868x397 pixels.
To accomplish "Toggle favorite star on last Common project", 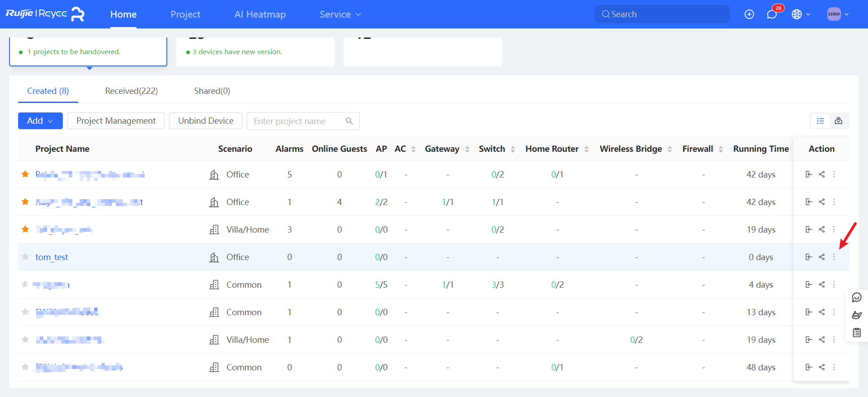I will click(x=25, y=367).
